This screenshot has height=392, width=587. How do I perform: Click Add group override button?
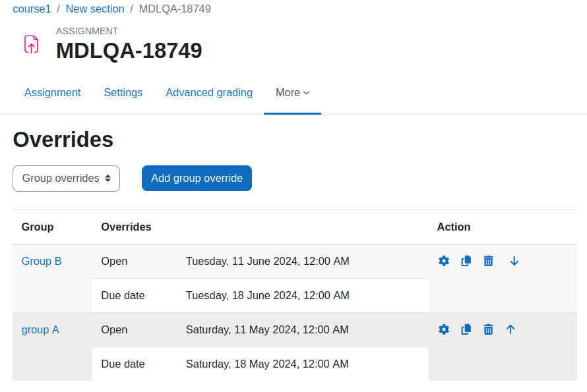[197, 178]
